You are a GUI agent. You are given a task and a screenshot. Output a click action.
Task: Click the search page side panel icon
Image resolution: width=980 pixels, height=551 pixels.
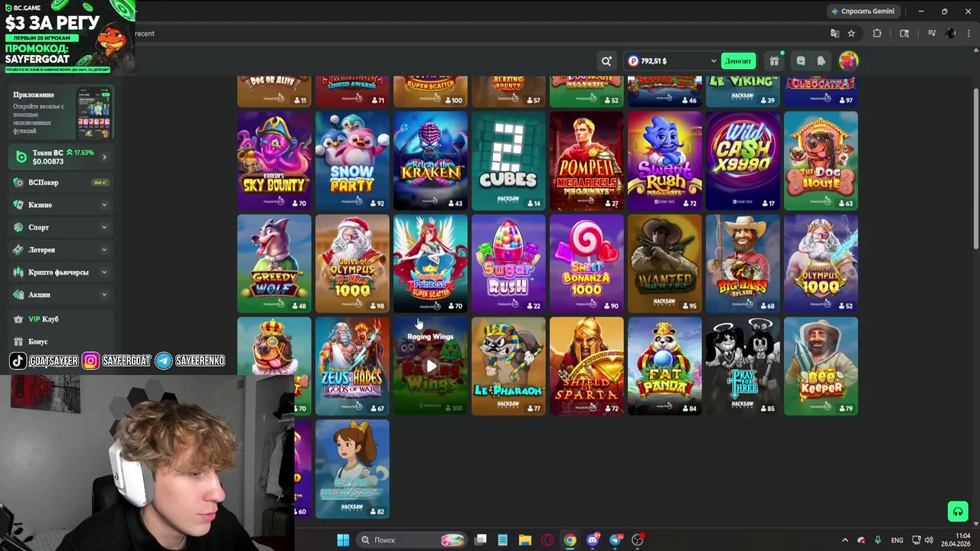point(904,33)
